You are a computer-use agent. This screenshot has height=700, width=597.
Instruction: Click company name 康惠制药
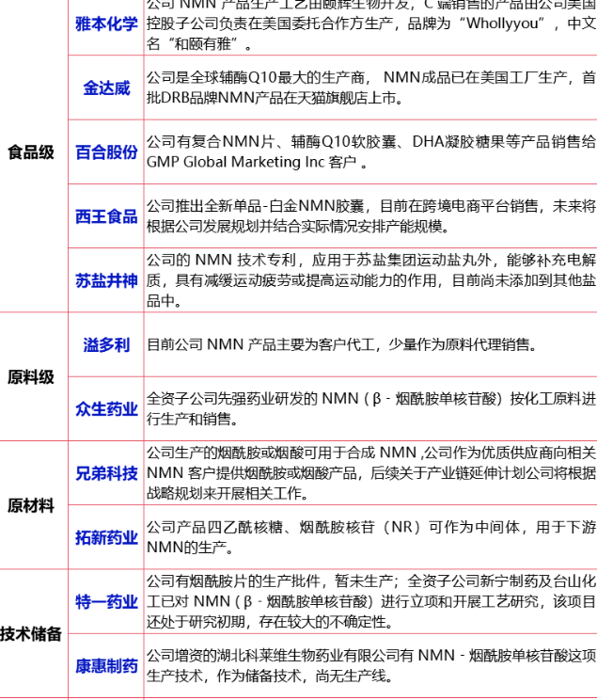click(x=106, y=666)
